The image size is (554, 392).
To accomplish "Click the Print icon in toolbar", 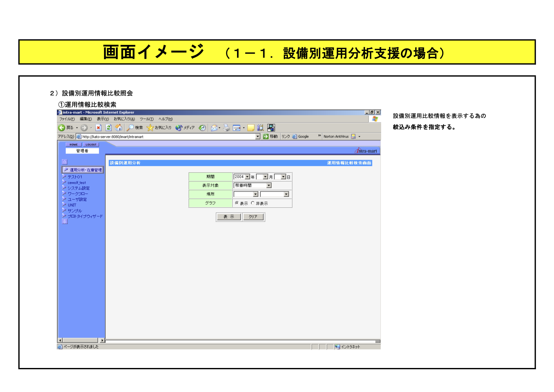I will pyautogui.click(x=226, y=128).
